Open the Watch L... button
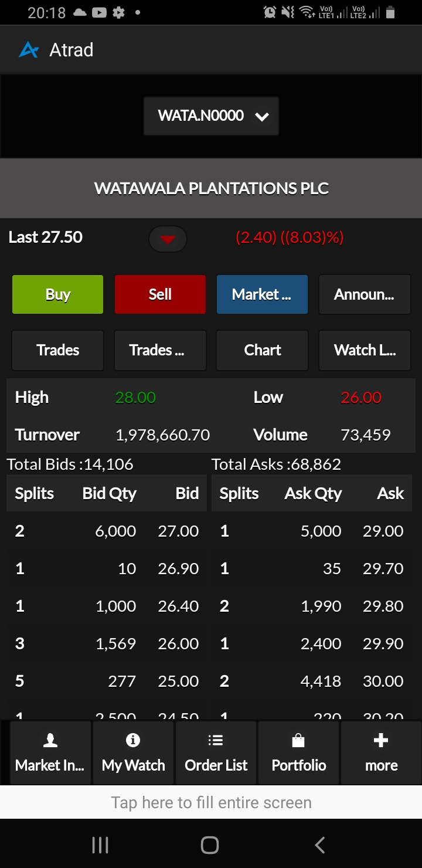 pos(365,350)
